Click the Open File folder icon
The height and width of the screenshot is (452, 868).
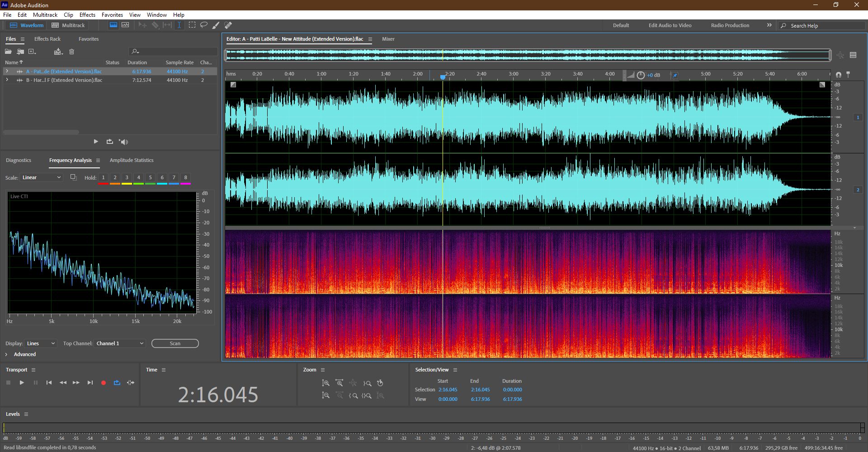point(8,52)
